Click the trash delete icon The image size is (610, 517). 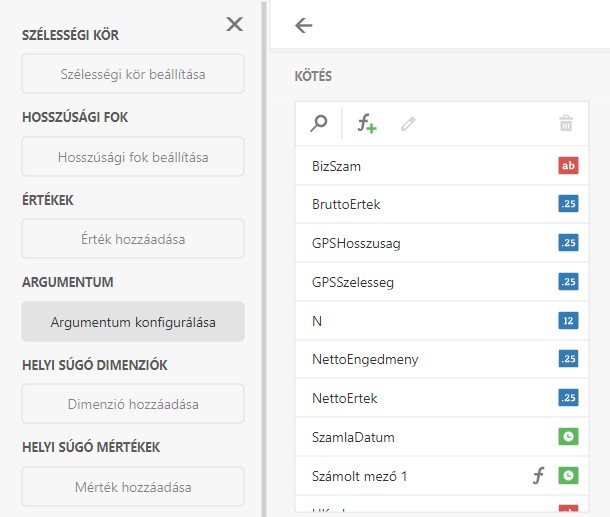[566, 124]
